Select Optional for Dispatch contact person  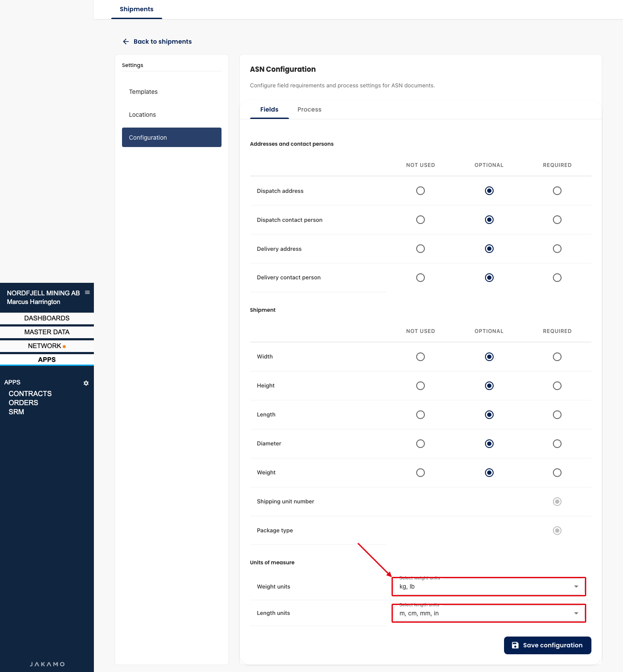click(489, 220)
